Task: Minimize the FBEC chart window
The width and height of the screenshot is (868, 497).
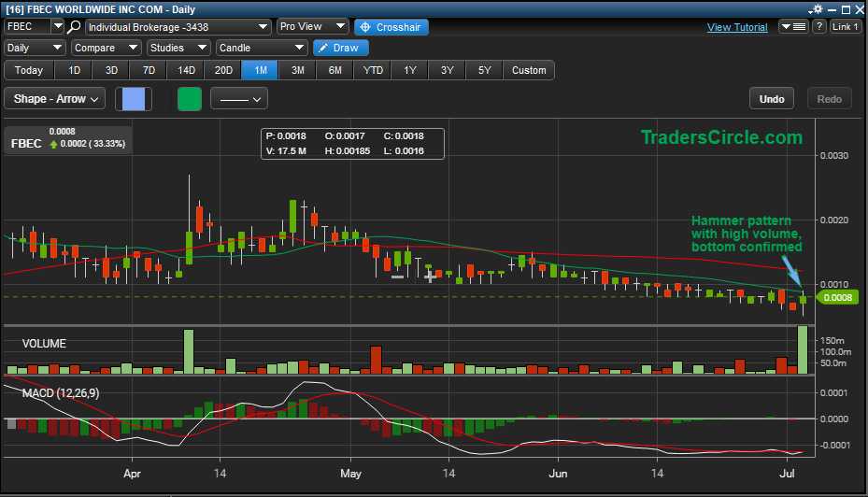Action: click(832, 9)
